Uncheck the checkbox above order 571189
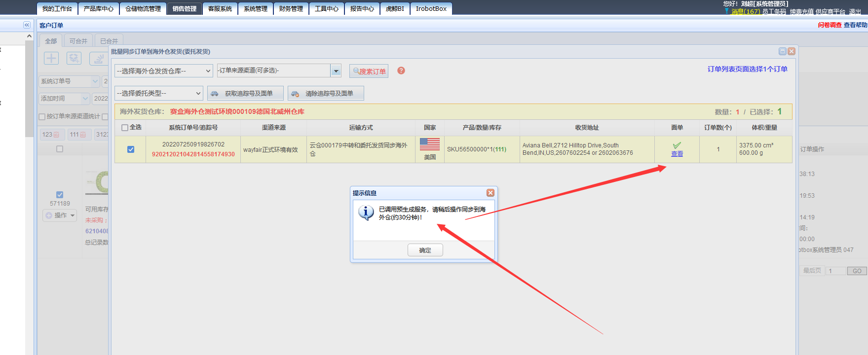This screenshot has height=355, width=868. (x=60, y=195)
